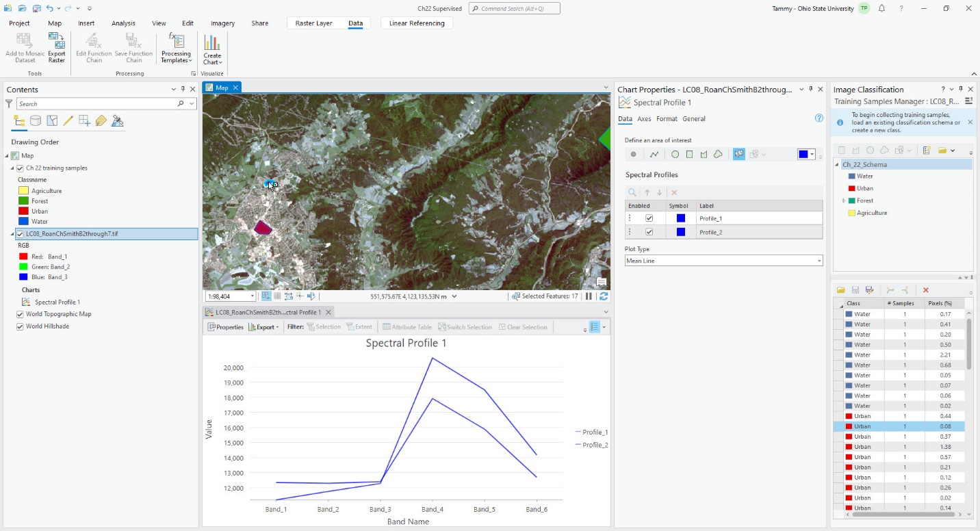The image size is (980, 531).
Task: Open the load schema folder dropdown arrow
Action: point(953,151)
